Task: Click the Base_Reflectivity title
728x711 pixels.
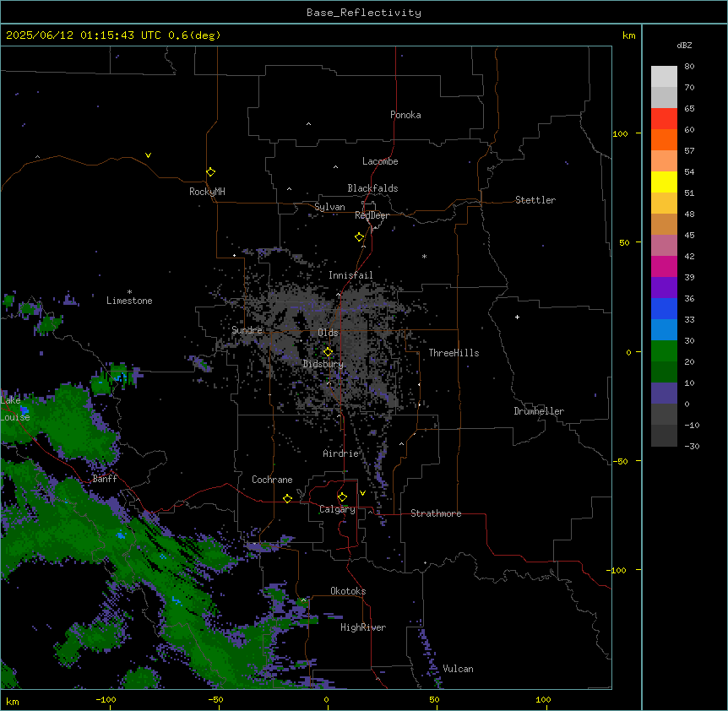Action: pos(364,13)
